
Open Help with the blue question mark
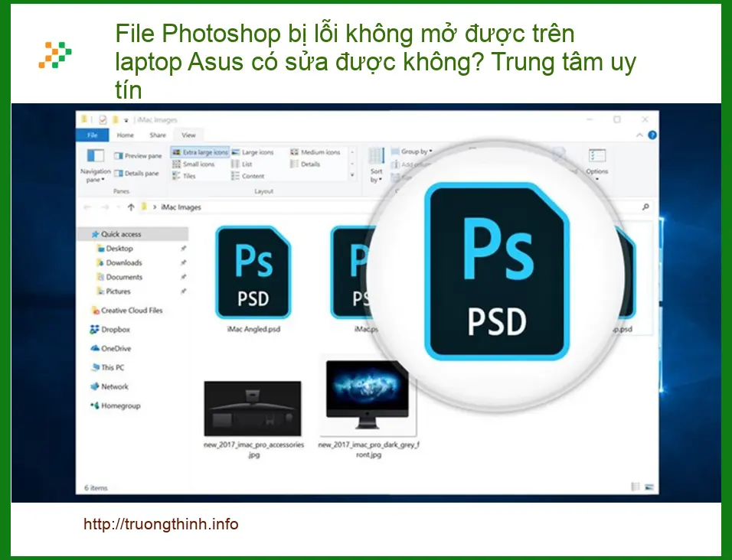pyautogui.click(x=652, y=135)
